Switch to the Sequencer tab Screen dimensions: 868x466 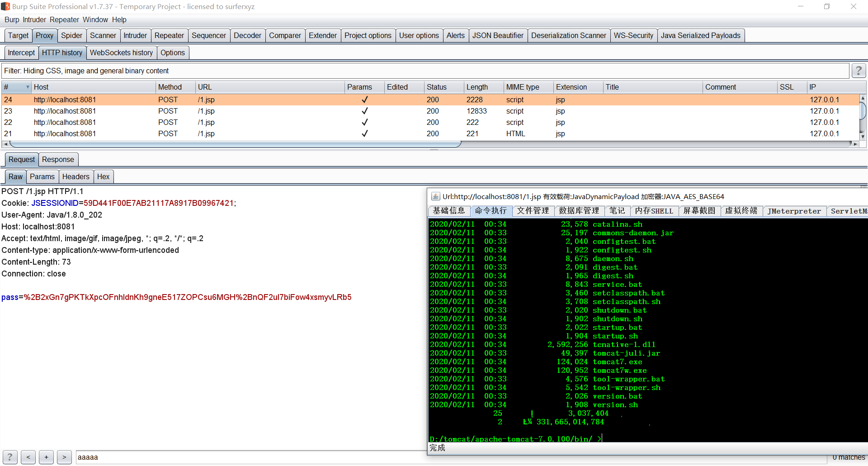(x=209, y=35)
